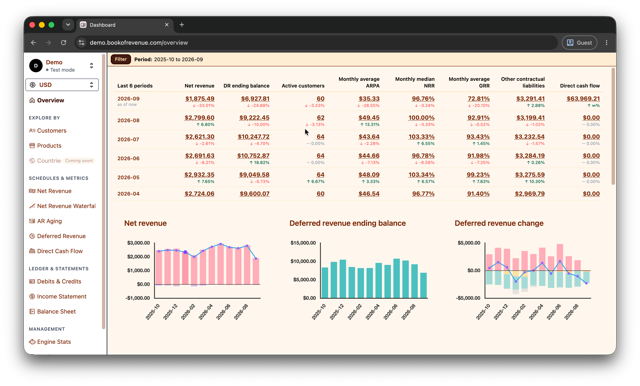
Task: Click the Products sidebar icon
Action: pyautogui.click(x=32, y=146)
